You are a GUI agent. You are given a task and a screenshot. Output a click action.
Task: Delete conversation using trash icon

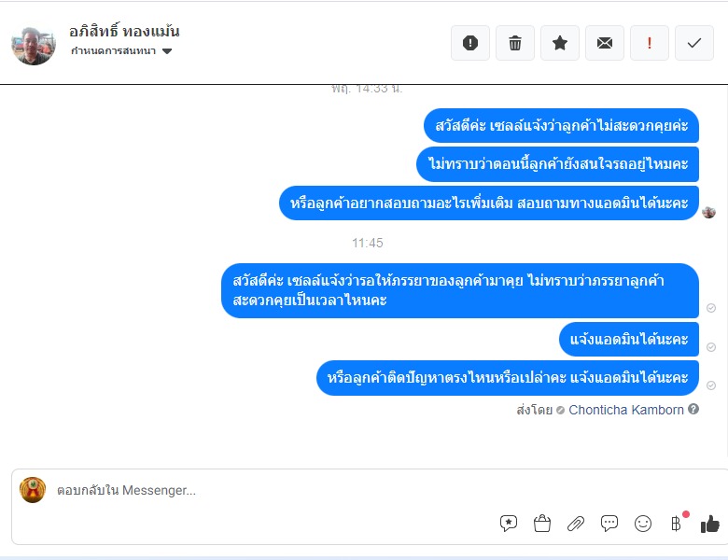click(x=515, y=43)
